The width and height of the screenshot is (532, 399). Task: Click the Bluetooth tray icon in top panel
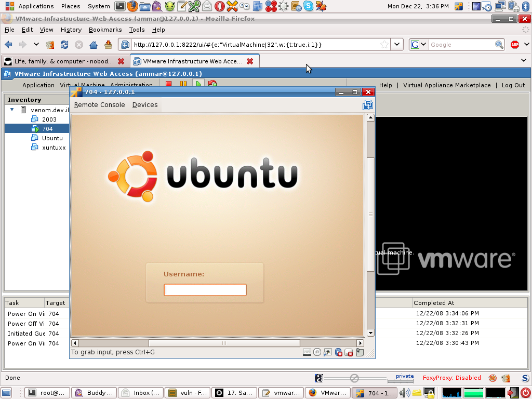click(526, 6)
